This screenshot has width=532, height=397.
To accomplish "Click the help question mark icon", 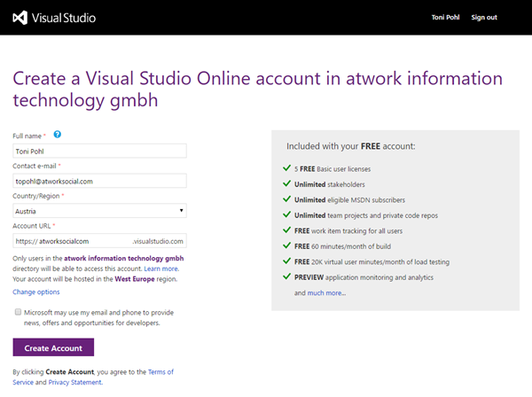I will point(58,135).
